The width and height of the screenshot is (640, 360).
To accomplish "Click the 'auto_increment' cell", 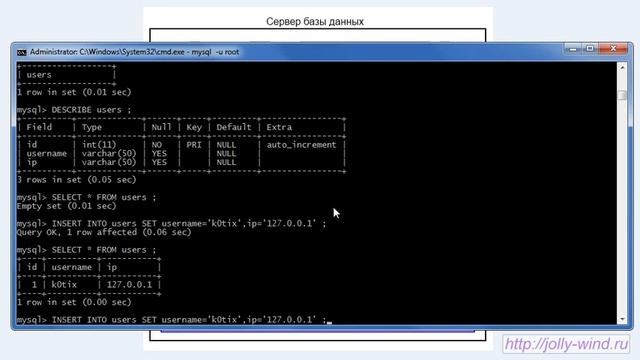I will click(301, 145).
